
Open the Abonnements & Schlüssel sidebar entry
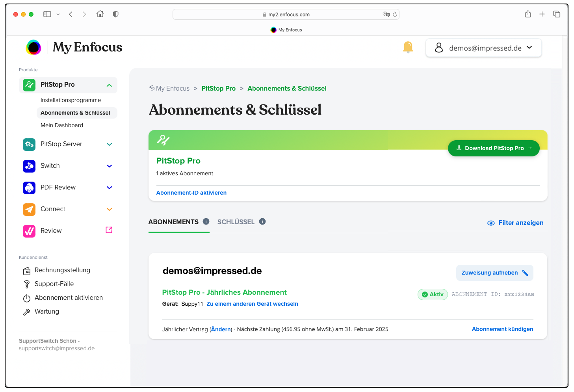[75, 113]
